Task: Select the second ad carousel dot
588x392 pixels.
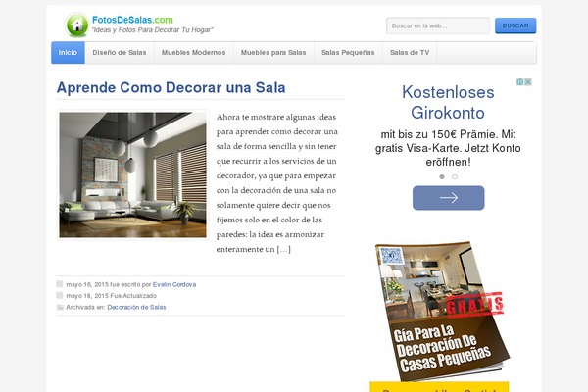Action: pos(455,176)
